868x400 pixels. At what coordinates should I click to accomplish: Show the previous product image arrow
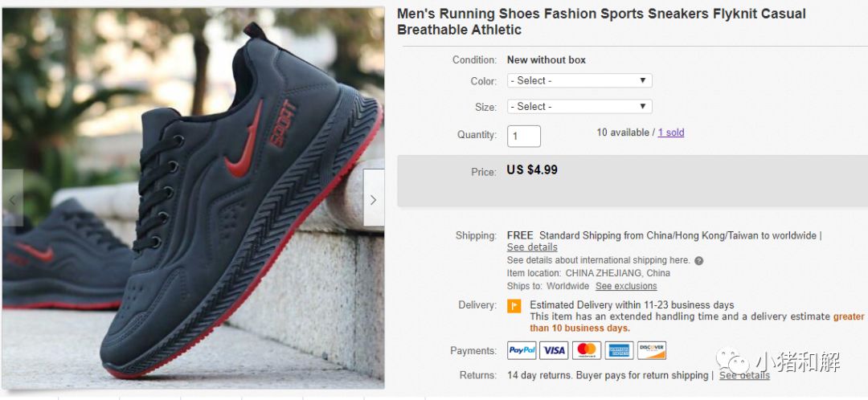tap(12, 198)
